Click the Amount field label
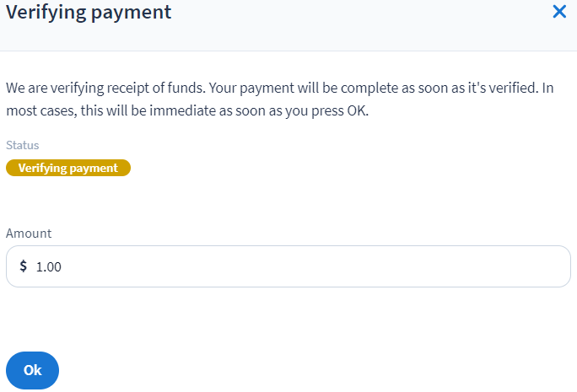The image size is (577, 392). [29, 234]
